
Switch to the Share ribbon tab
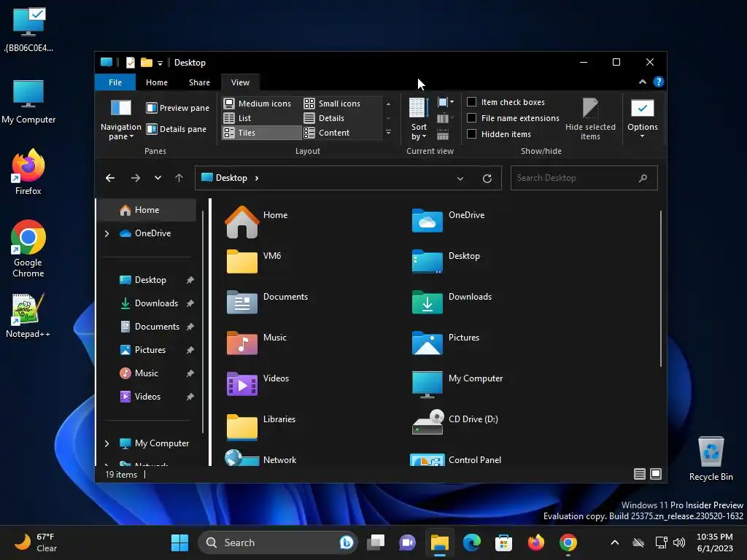coord(199,82)
